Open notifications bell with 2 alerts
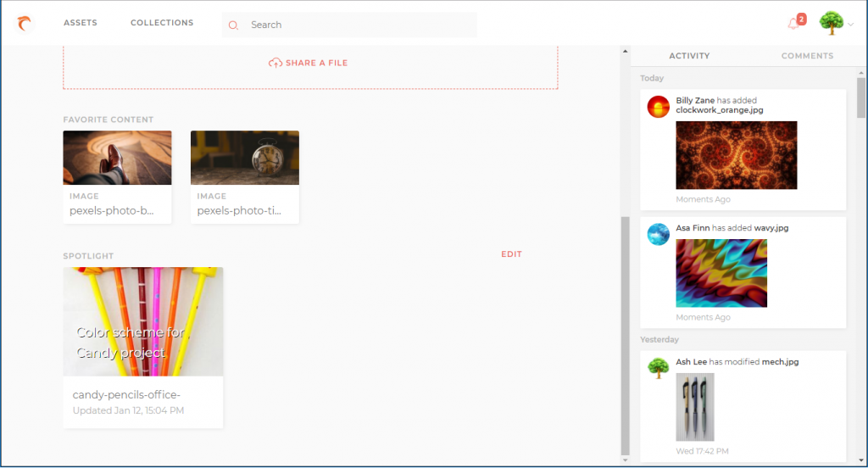 point(796,23)
